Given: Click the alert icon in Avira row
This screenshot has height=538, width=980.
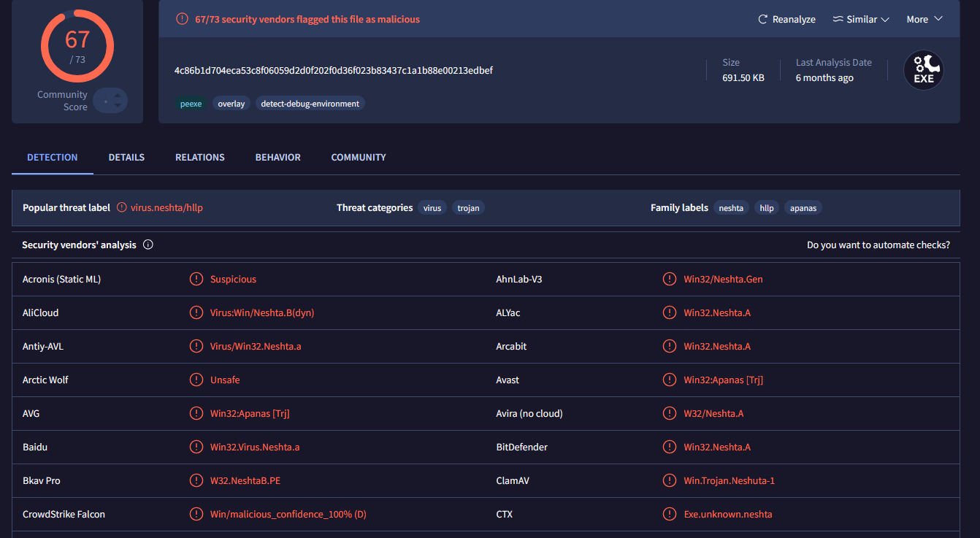Looking at the screenshot, I should click(670, 413).
